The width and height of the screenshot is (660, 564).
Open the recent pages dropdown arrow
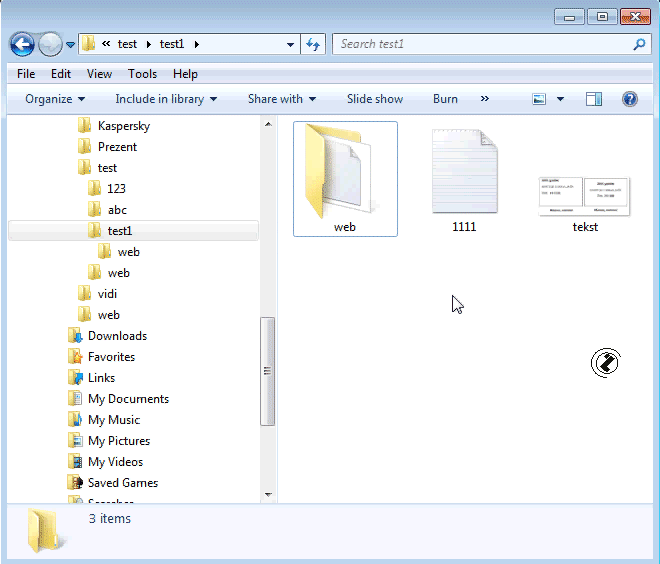(70, 44)
